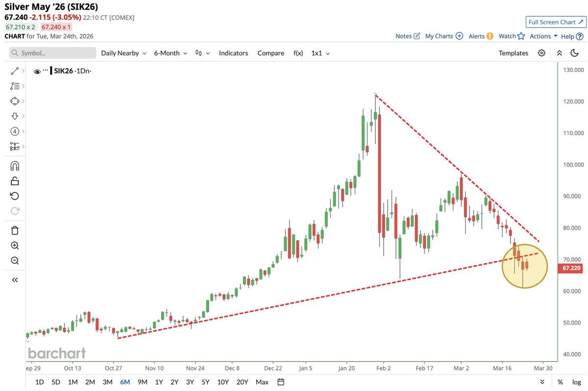588x391 pixels.
Task: Select the 1Y range tab
Action: pyautogui.click(x=159, y=382)
